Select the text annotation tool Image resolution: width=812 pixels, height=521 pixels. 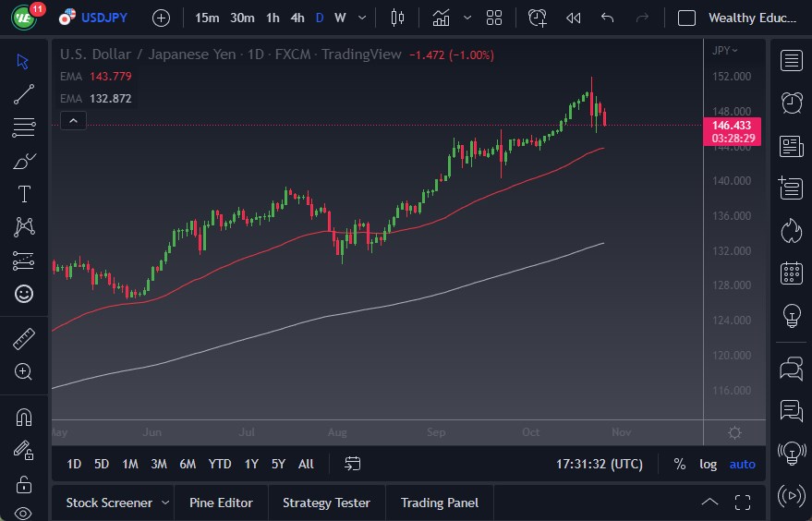tap(24, 194)
